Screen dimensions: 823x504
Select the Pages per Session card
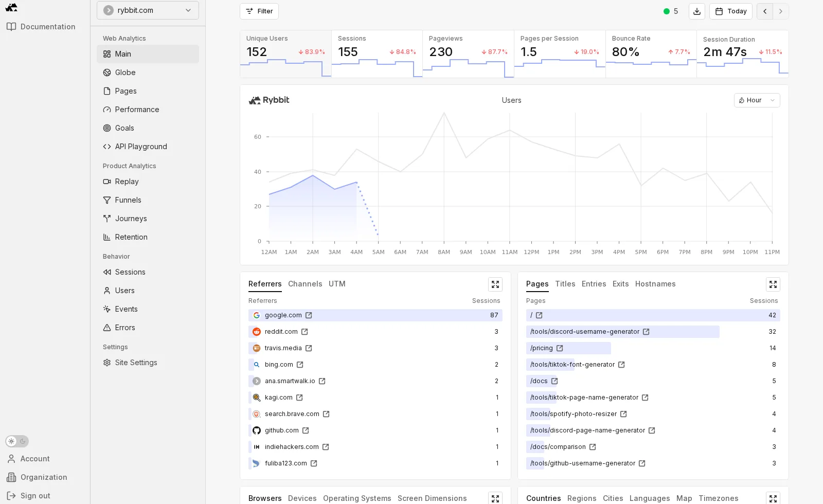tap(560, 54)
